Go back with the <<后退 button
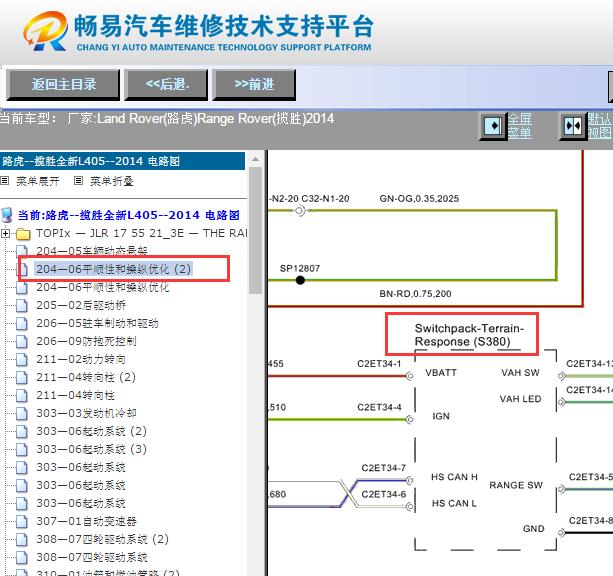This screenshot has height=576, width=613. pyautogui.click(x=167, y=84)
